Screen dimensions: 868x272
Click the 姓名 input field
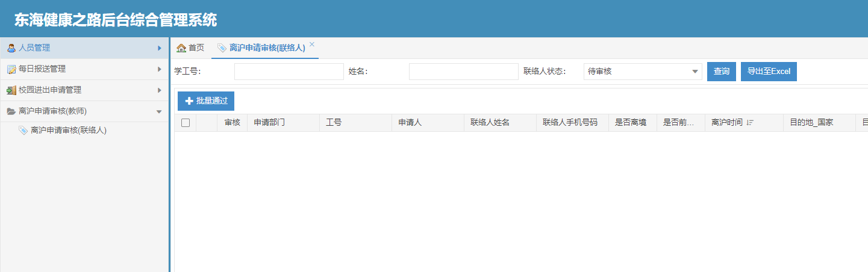(463, 72)
